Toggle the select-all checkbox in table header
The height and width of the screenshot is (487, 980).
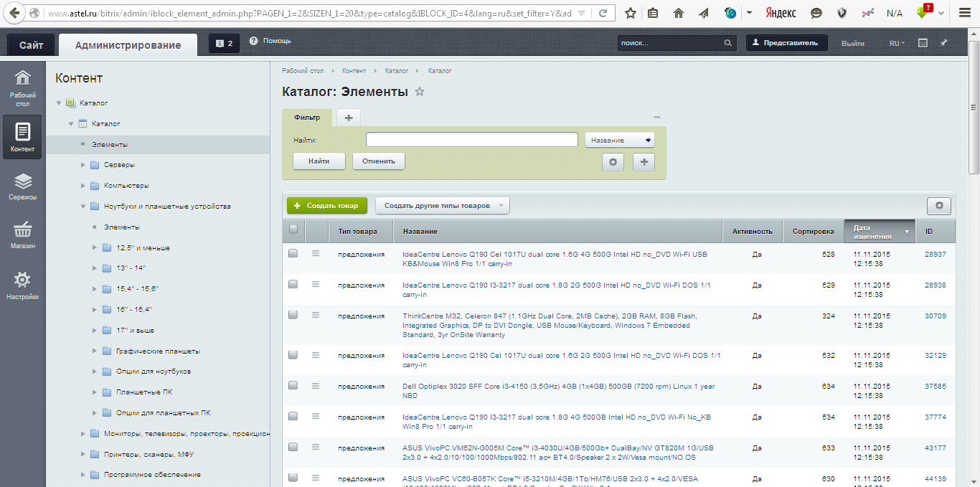pyautogui.click(x=293, y=230)
